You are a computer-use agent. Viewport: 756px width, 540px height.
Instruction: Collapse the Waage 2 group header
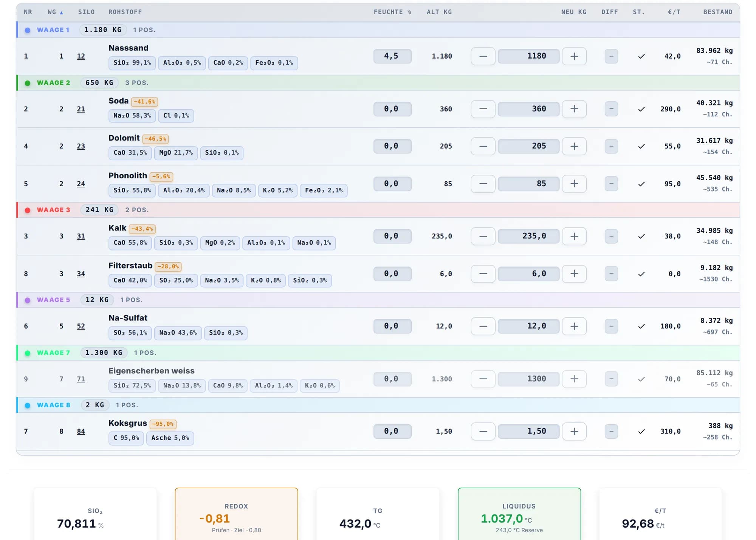click(x=378, y=83)
